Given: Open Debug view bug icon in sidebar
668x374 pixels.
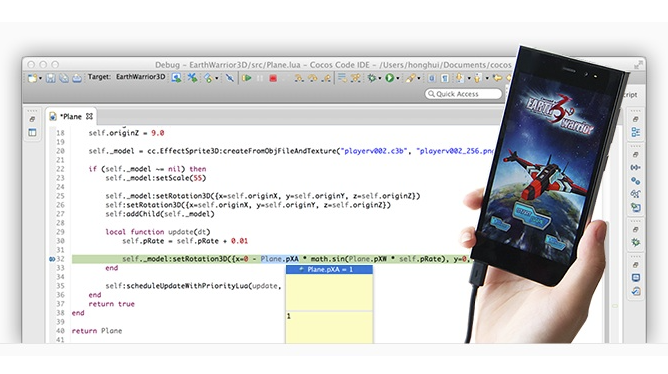Looking at the screenshot, I should point(636,242).
